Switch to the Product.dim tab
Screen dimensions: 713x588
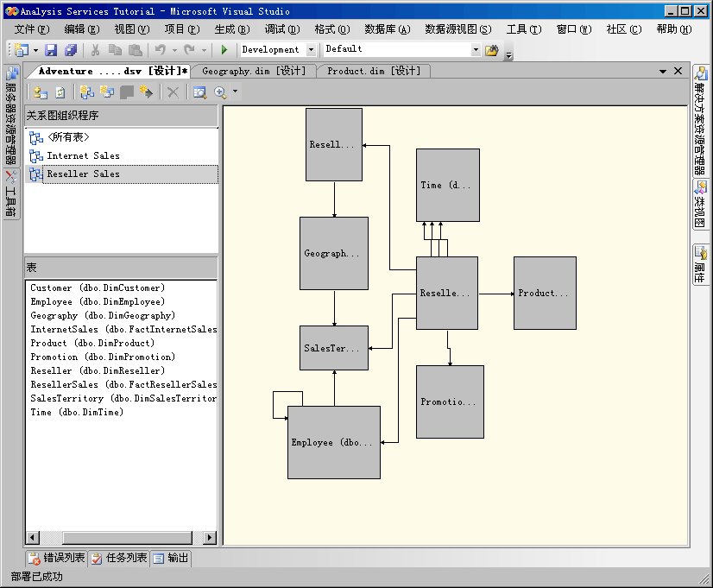point(373,71)
